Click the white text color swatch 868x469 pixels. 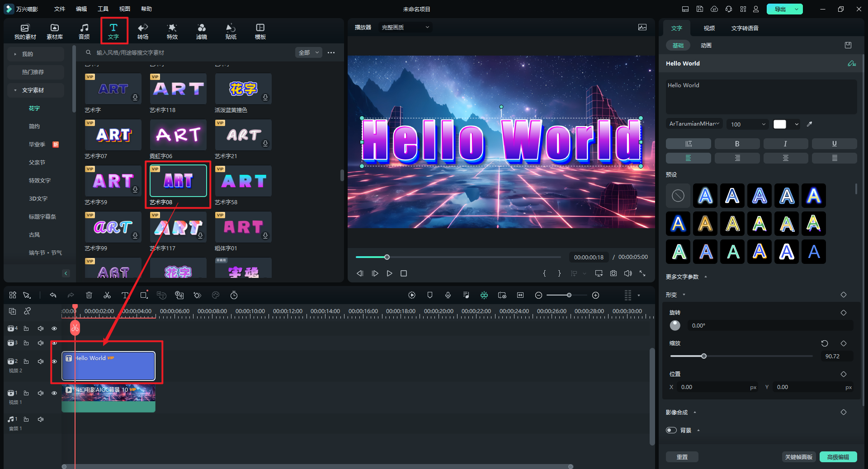click(x=780, y=124)
